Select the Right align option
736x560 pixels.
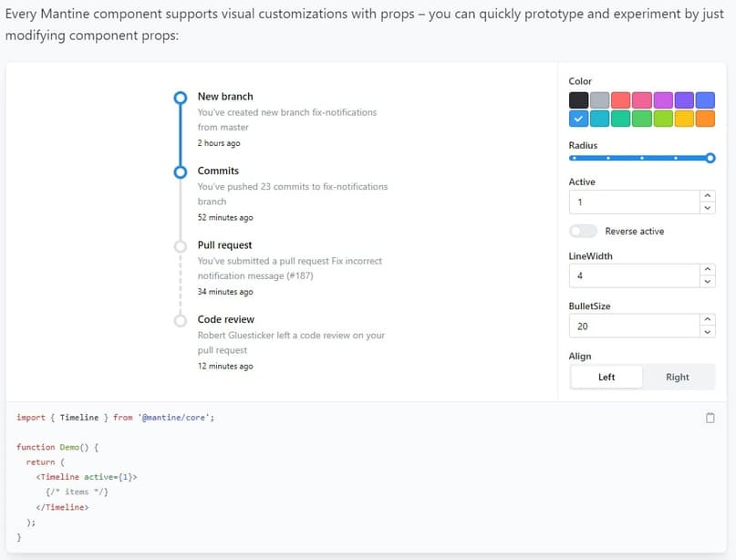point(678,378)
